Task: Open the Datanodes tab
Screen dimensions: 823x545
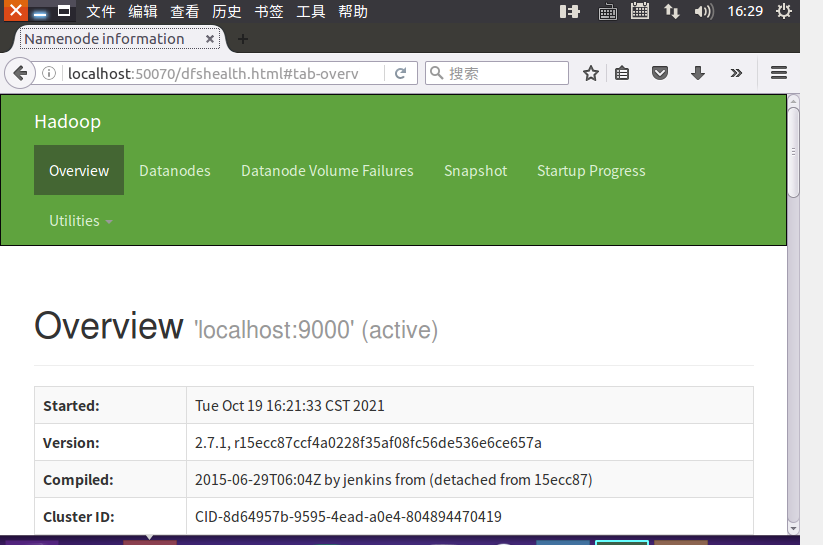Action: pos(175,170)
